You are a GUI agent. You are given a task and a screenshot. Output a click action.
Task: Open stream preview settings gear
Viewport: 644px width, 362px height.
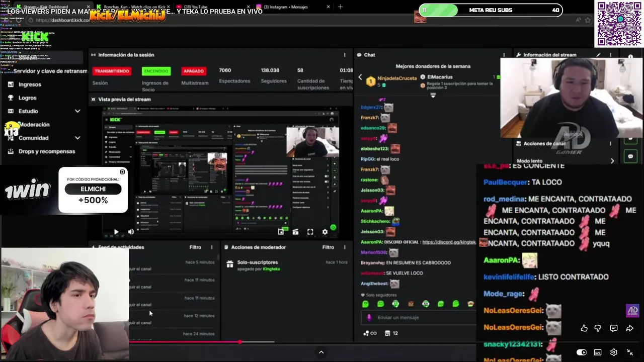325,232
